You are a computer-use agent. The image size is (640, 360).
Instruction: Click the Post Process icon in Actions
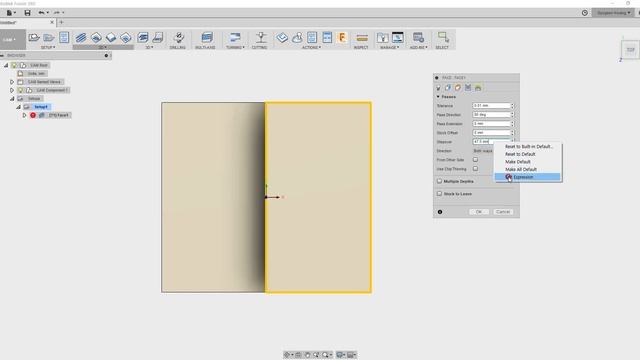pos(312,38)
